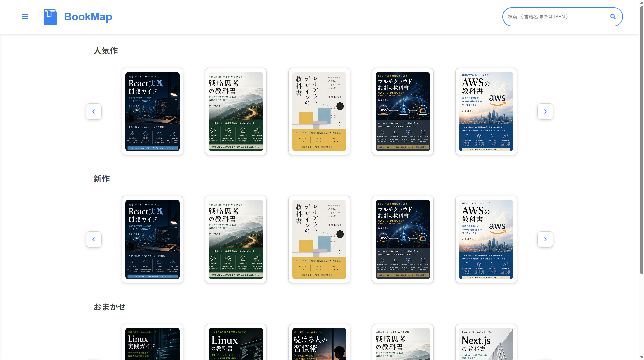The image size is (644, 360).
Task: Click the BookMap book logo icon
Action: tap(50, 17)
